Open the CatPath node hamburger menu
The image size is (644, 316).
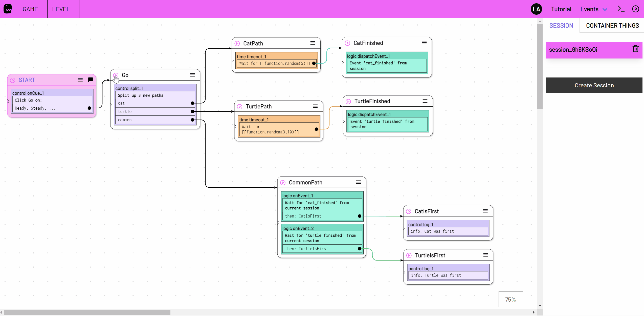(x=313, y=43)
